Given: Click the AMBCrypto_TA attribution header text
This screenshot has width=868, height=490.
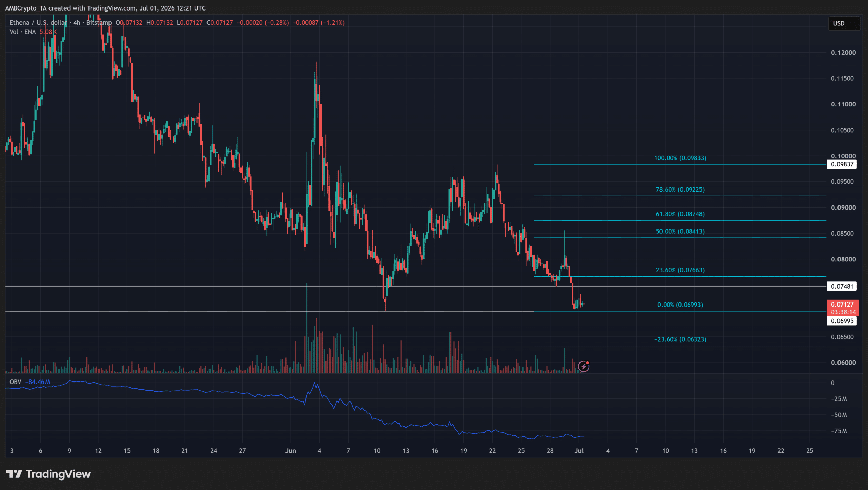Looking at the screenshot, I should [105, 8].
